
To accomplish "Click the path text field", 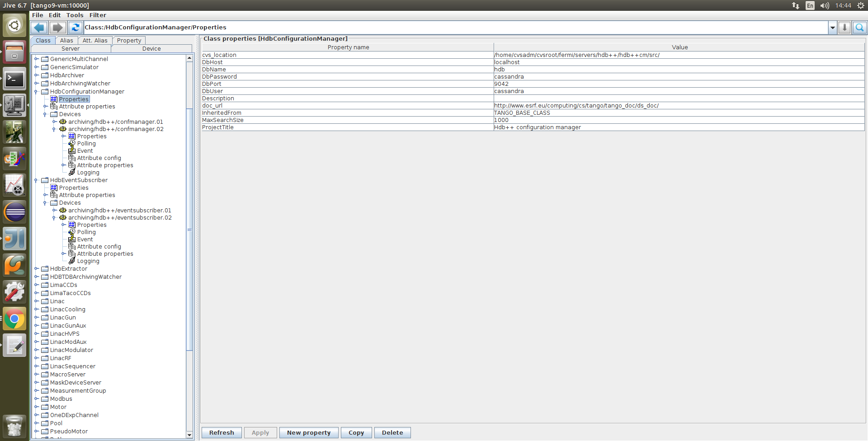I will click(x=456, y=28).
